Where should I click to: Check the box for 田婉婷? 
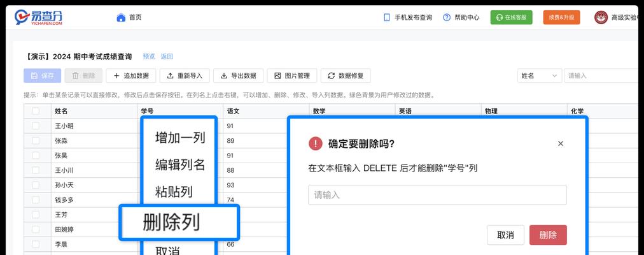click(36, 229)
